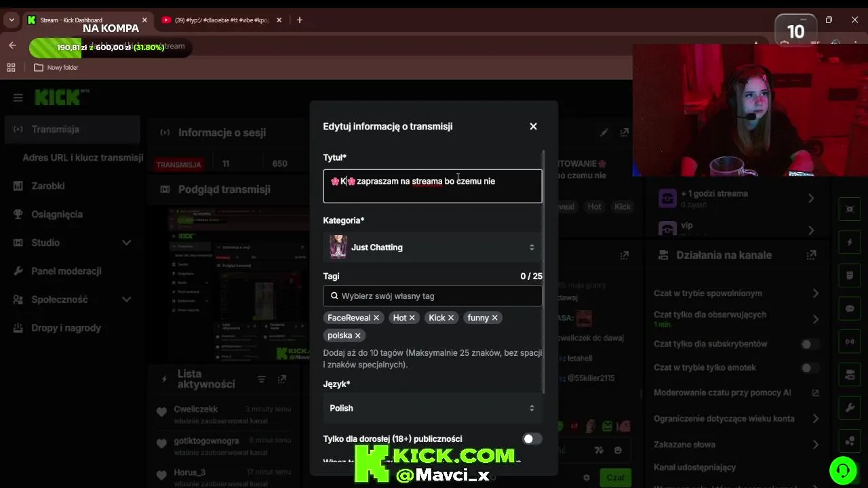Open the green headset support button
Viewport: 868px width, 488px height.
(x=843, y=470)
